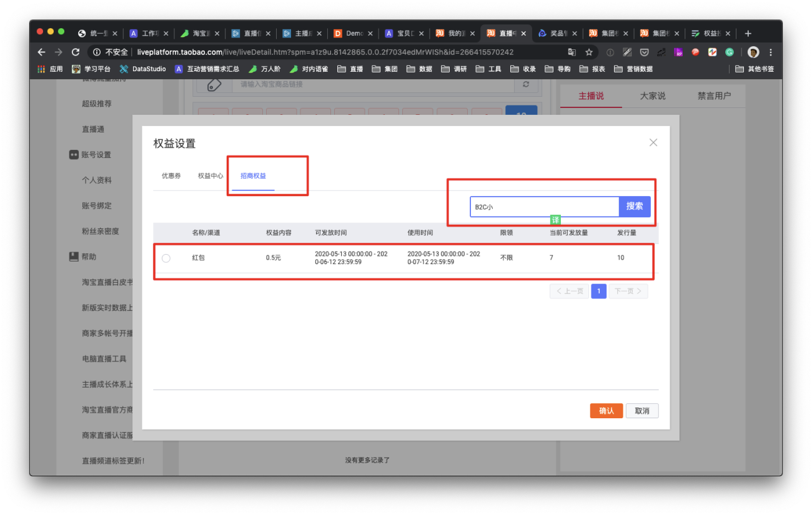Click the 0.5元 权益内容 cell
This screenshot has height=515, width=812.
point(274,258)
